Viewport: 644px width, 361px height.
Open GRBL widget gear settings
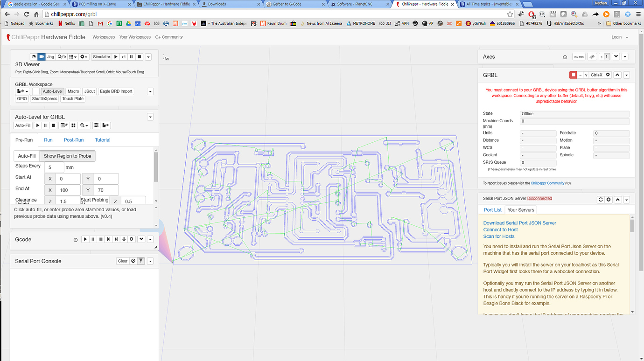point(608,75)
